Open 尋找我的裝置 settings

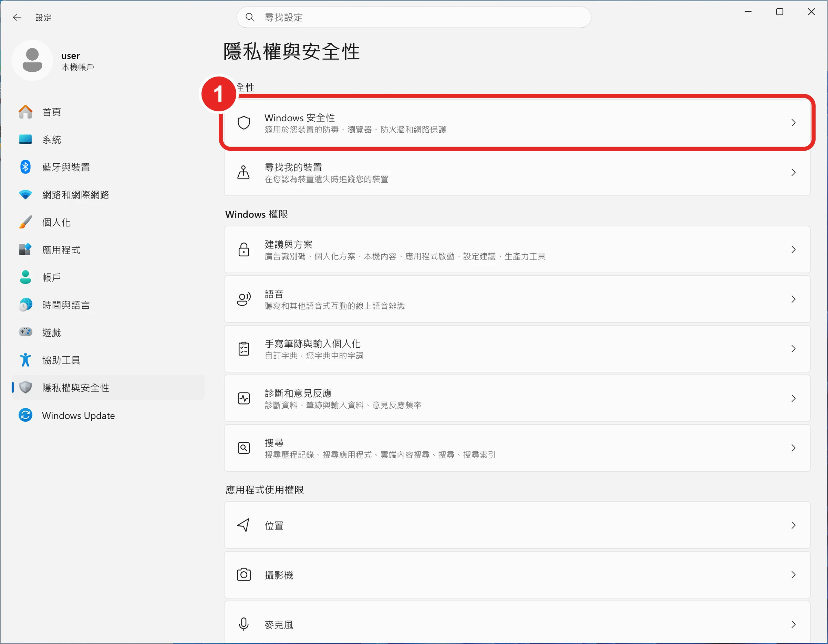tap(517, 173)
